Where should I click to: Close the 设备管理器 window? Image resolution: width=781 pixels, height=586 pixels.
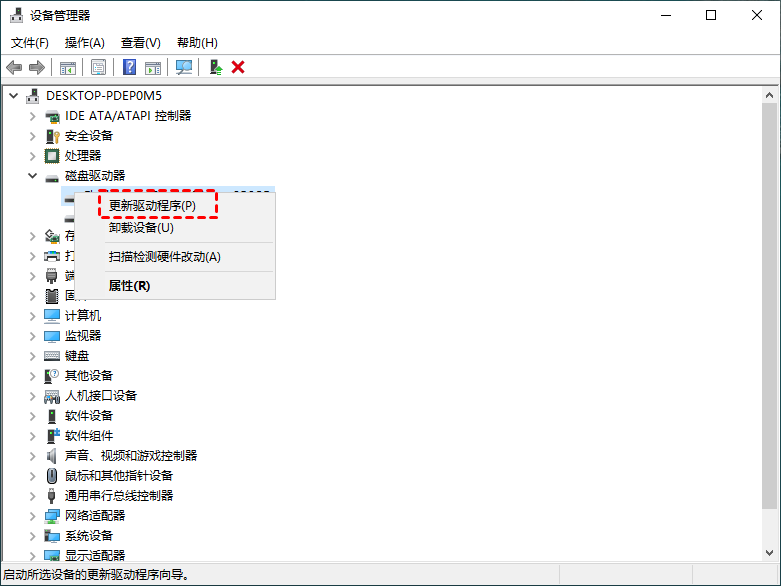757,15
